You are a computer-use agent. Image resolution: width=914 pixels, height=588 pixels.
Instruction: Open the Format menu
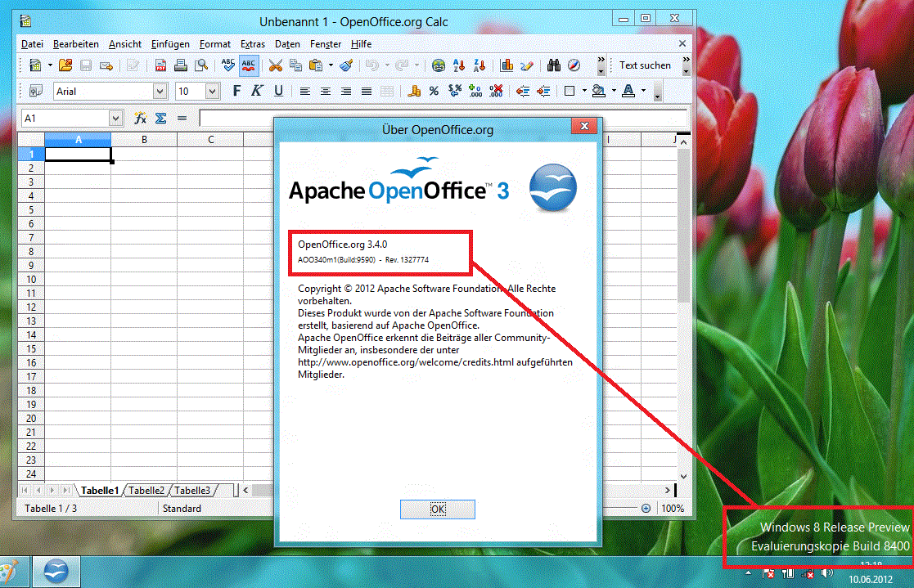pyautogui.click(x=215, y=43)
